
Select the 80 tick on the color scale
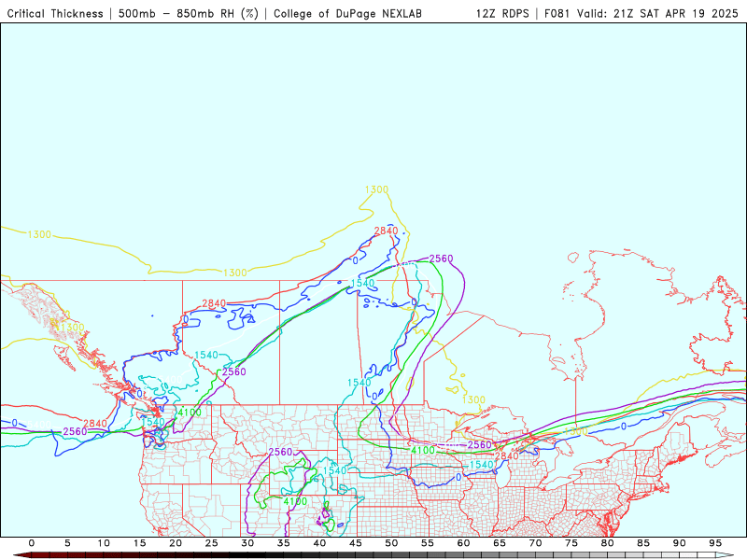click(607, 543)
